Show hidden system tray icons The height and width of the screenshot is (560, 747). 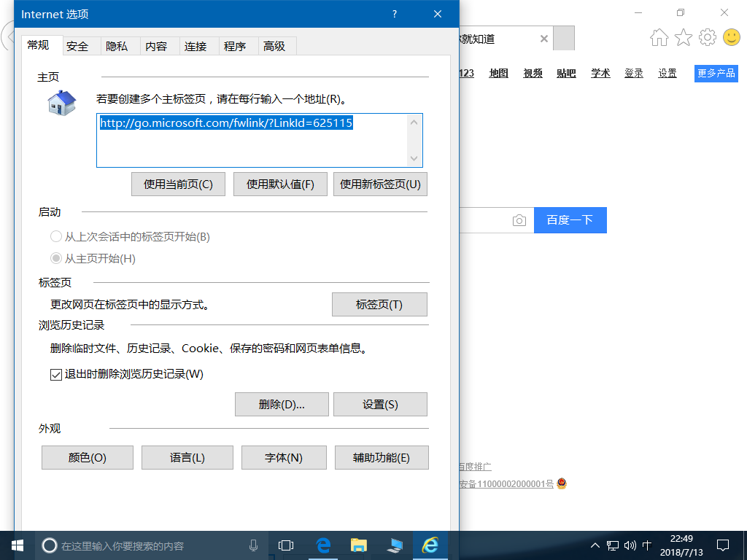(595, 545)
